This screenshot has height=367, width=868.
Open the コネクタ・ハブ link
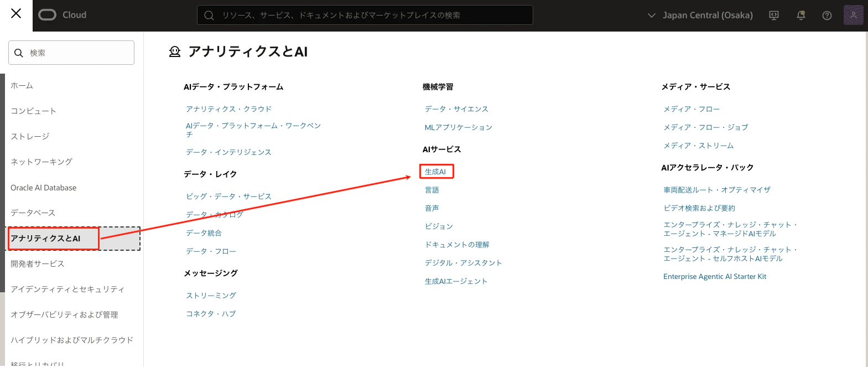pos(211,314)
